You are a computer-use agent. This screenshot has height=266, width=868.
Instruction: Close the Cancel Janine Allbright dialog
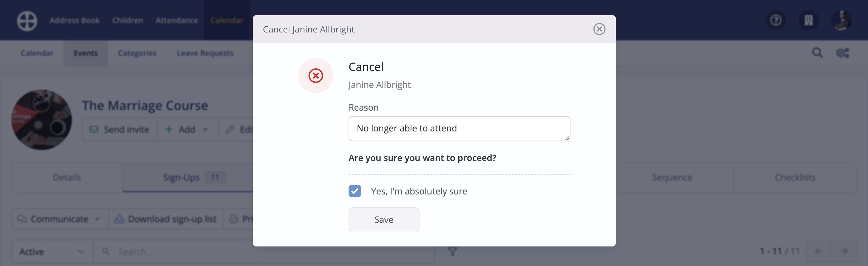[x=599, y=29]
